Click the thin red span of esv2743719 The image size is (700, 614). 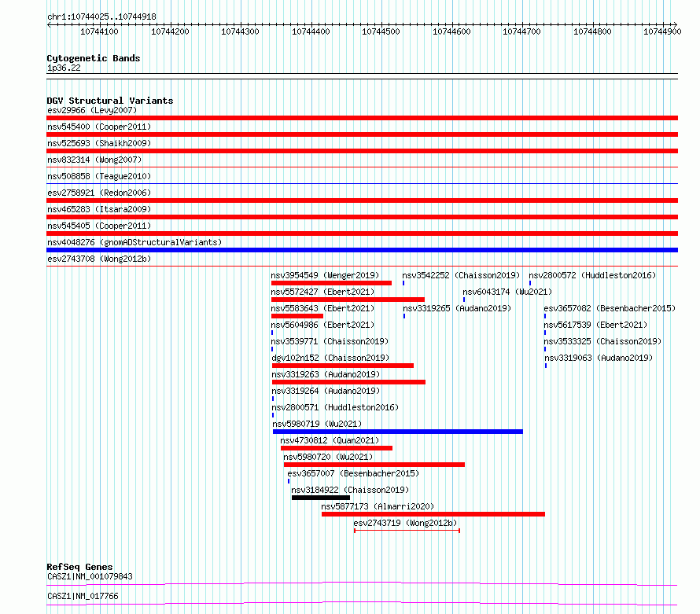coord(407,531)
